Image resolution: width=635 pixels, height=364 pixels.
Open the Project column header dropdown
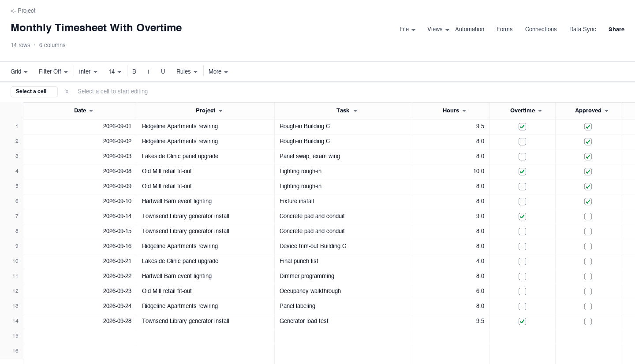221,111
